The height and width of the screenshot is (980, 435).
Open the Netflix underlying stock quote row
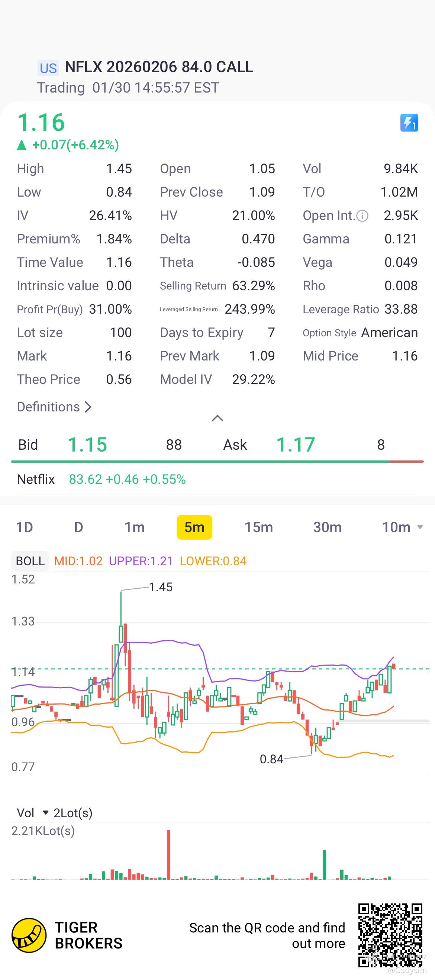pyautogui.click(x=217, y=479)
